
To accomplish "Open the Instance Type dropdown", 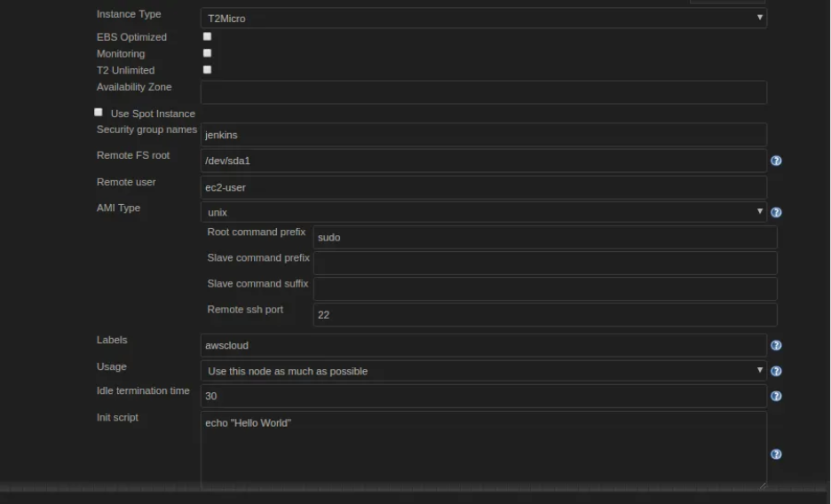I will (483, 18).
